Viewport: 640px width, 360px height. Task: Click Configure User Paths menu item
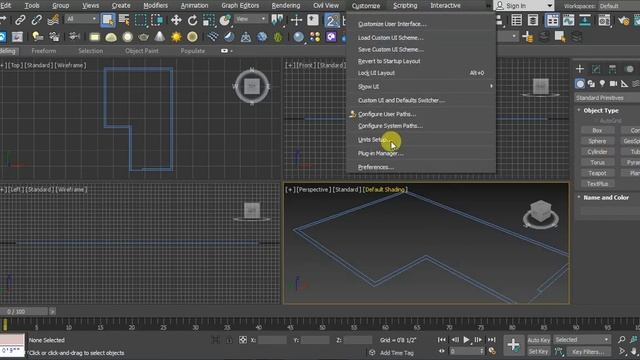pyautogui.click(x=422, y=114)
